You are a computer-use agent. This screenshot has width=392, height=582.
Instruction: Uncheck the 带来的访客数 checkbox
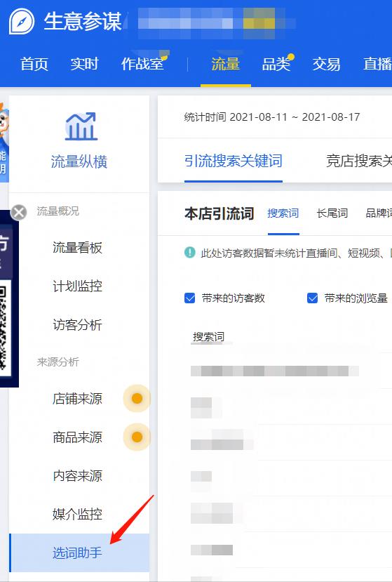pyautogui.click(x=189, y=298)
